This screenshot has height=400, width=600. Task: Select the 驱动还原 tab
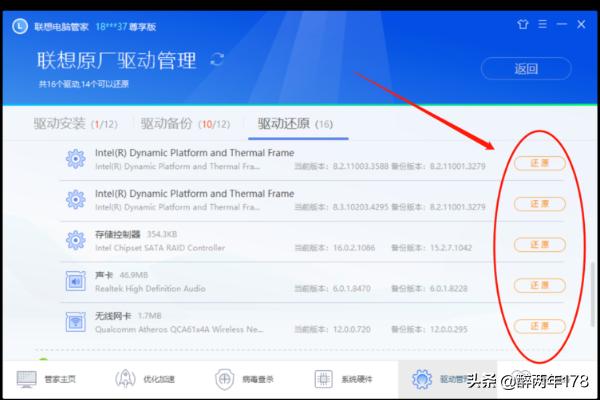tap(295, 125)
